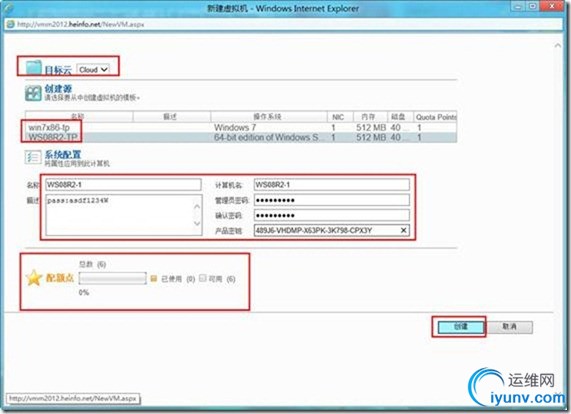Select the win7x86-tp template row
Image resolution: width=571 pixels, height=414 pixels.
241,127
